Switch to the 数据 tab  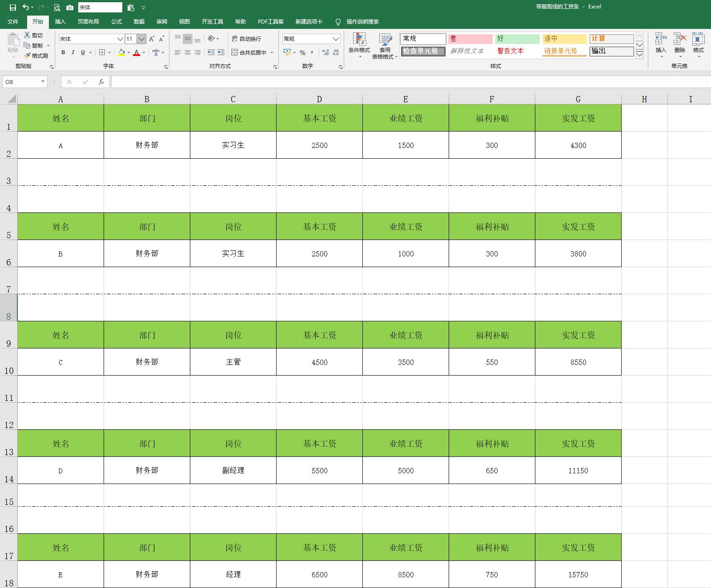[x=139, y=22]
